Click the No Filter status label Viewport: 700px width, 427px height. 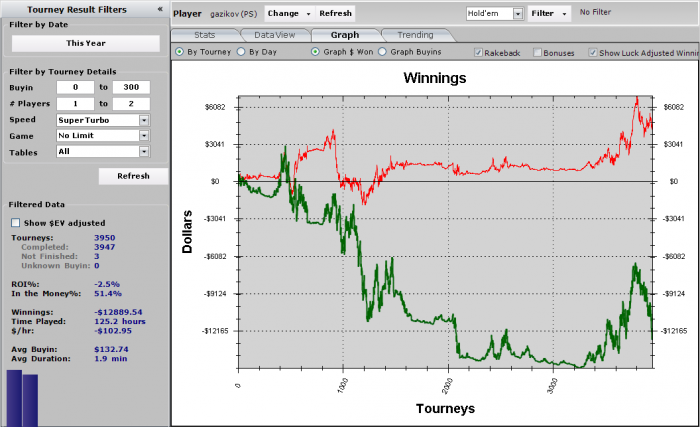tap(595, 12)
